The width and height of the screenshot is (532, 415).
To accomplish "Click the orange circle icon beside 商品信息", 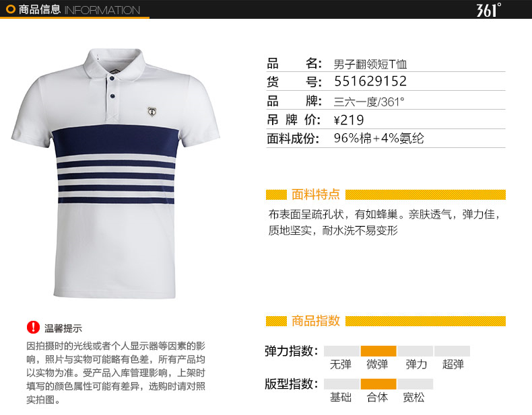I will tap(11, 9).
